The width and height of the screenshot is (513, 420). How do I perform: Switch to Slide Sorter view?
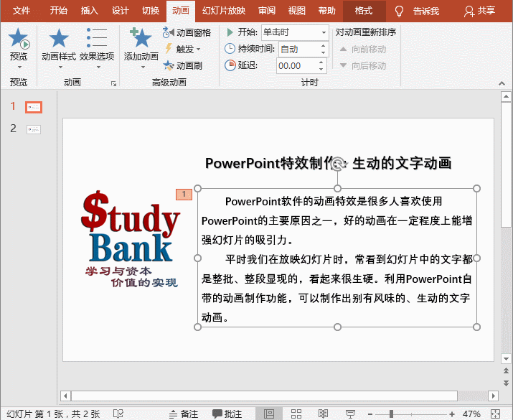click(x=296, y=414)
